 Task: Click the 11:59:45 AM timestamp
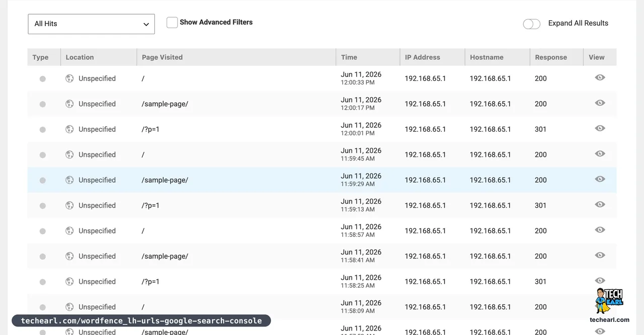(358, 158)
